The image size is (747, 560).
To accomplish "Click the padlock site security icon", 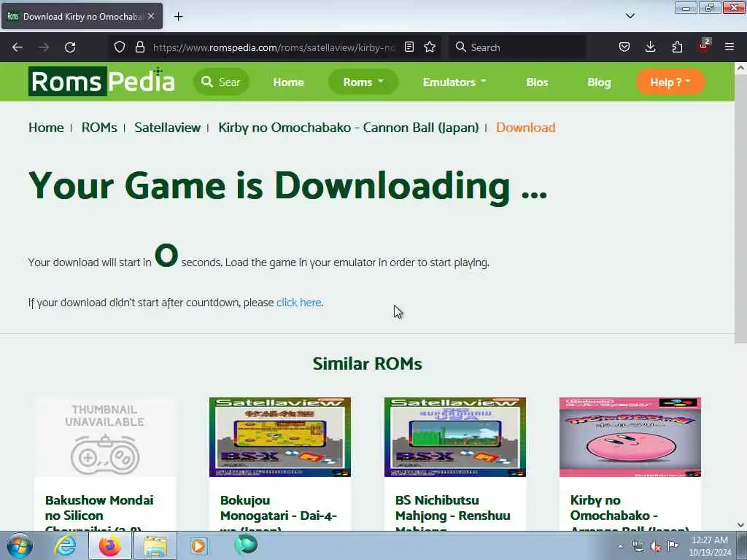I will 139,47.
